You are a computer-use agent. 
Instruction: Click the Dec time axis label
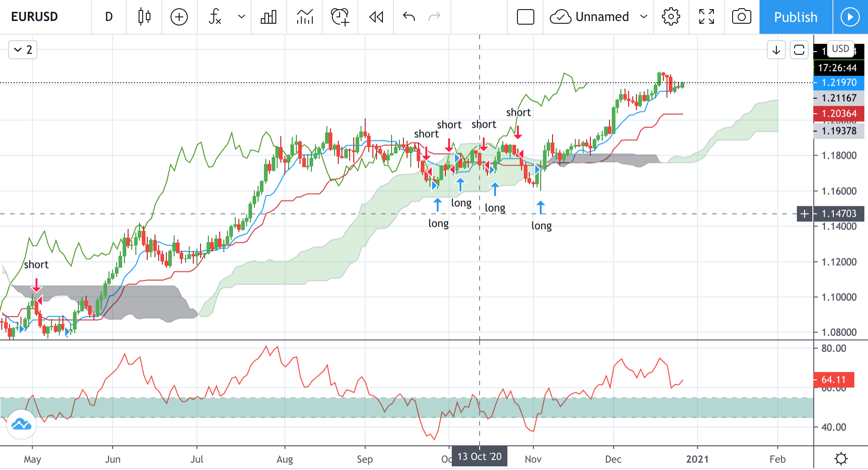[613, 459]
